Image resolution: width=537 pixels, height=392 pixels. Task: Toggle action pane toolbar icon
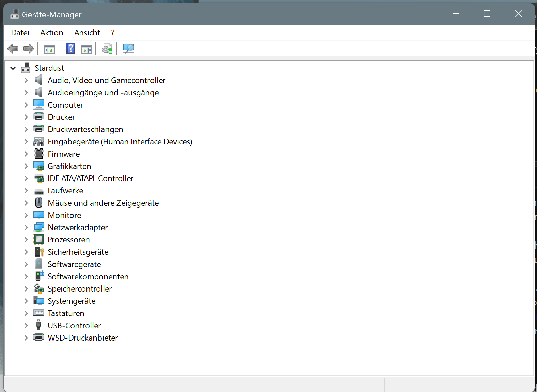pyautogui.click(x=86, y=49)
